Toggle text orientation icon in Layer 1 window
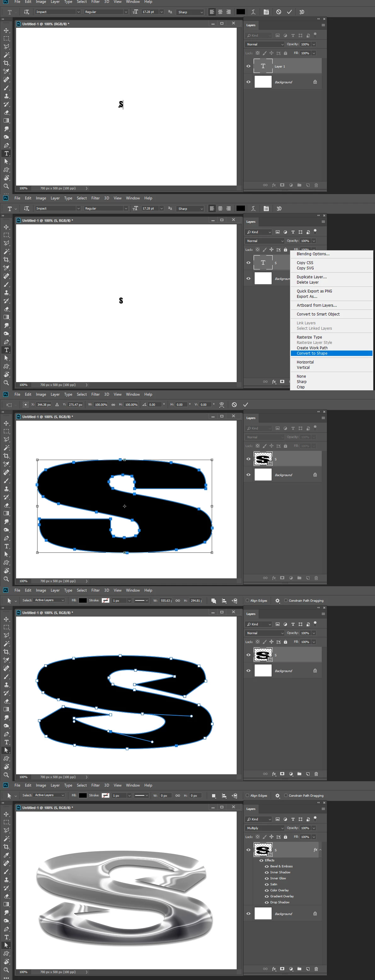The image size is (375, 980). 26,12
